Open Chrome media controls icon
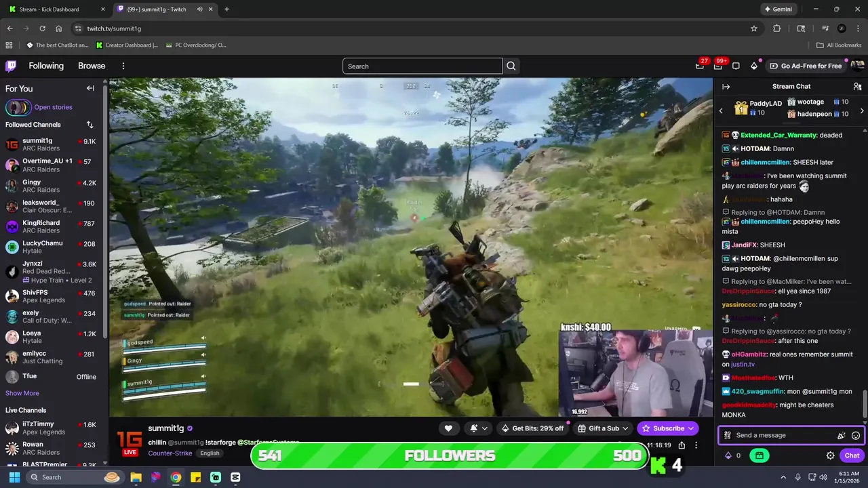This screenshot has width=868, height=488. coord(825,28)
